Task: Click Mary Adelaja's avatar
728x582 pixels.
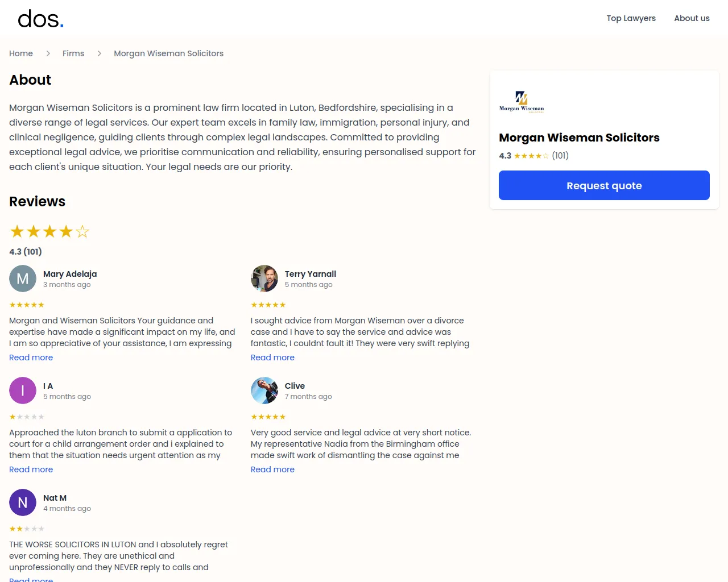Action: point(23,278)
